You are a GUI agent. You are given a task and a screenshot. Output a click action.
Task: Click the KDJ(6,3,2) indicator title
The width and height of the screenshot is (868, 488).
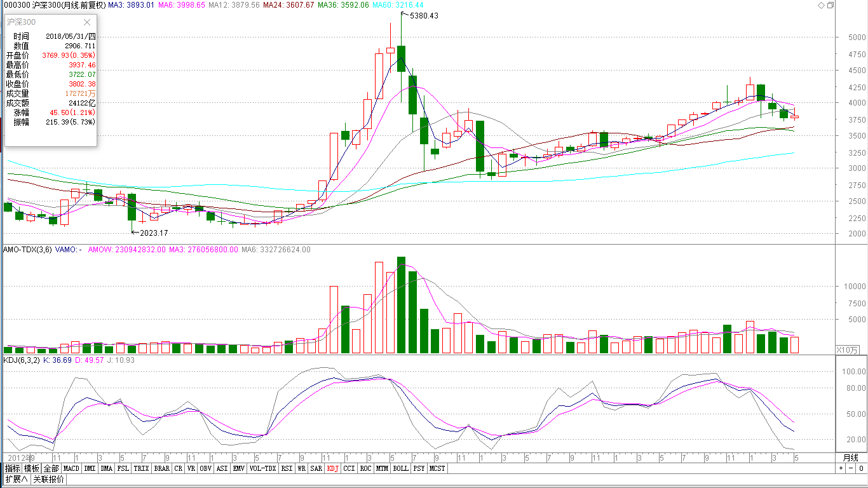(22, 360)
